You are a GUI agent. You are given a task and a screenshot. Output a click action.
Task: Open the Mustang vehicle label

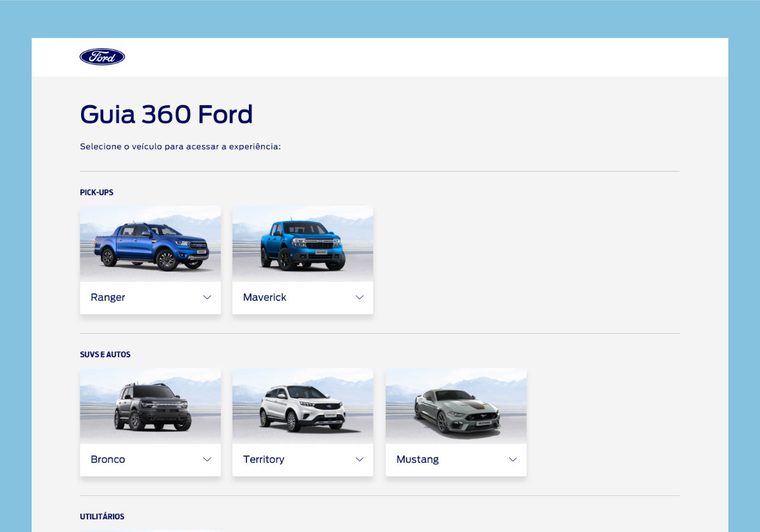pos(418,460)
